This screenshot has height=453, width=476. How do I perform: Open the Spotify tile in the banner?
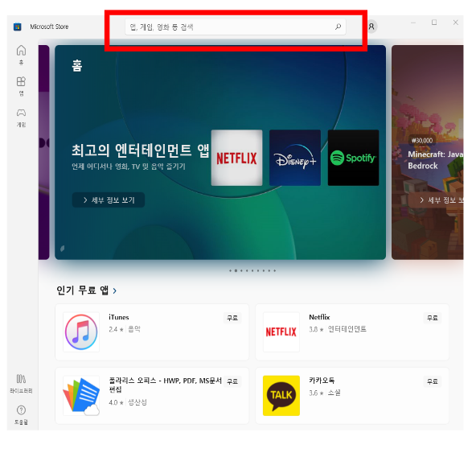click(x=353, y=158)
